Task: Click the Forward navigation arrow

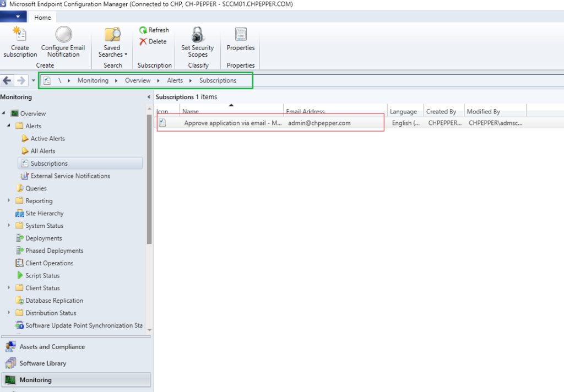Action: [21, 80]
